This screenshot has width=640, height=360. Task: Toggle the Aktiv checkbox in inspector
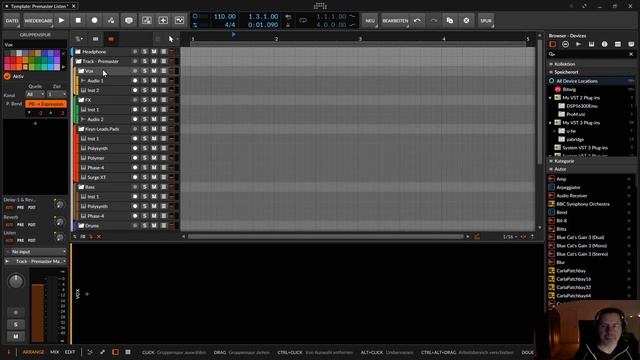point(7,76)
